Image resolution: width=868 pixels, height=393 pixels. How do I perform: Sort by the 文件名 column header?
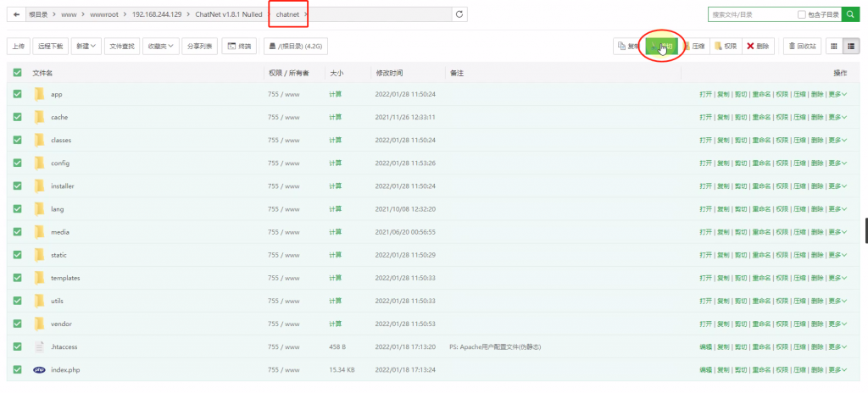pyautogui.click(x=42, y=73)
